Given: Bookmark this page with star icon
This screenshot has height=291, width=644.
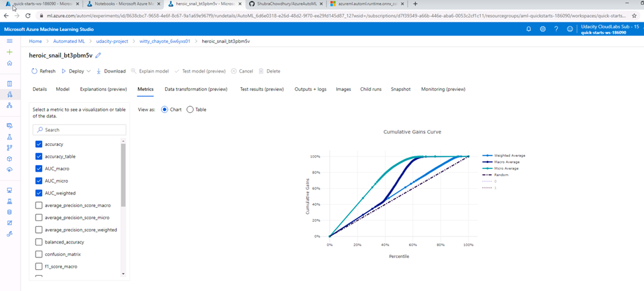Looking at the screenshot, I should pyautogui.click(x=634, y=16).
